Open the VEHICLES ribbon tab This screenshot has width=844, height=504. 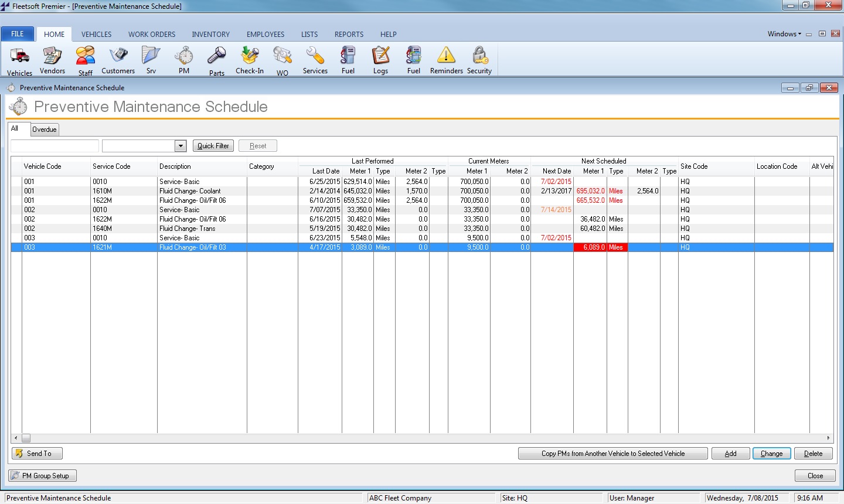click(97, 34)
